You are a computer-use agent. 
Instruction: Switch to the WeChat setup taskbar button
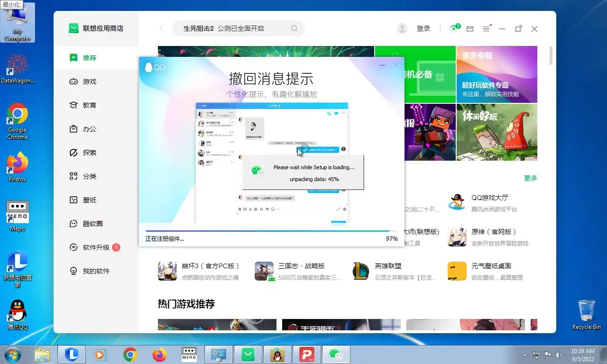[x=336, y=355]
